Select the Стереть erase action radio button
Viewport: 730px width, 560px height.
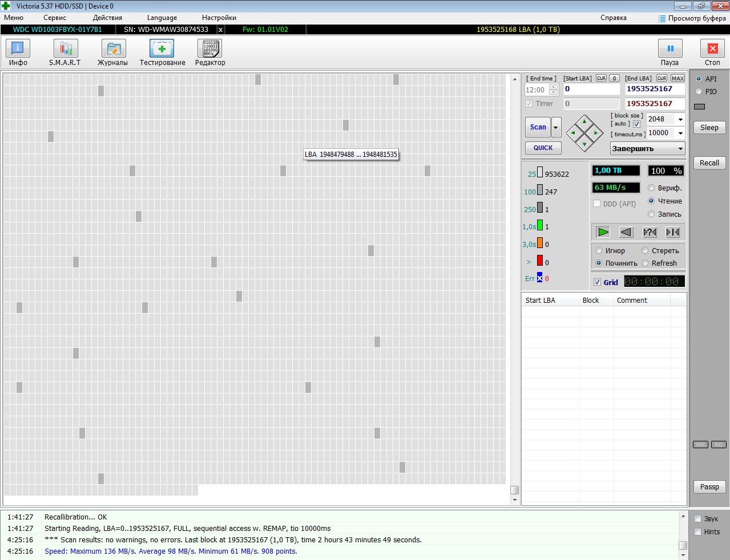point(645,250)
